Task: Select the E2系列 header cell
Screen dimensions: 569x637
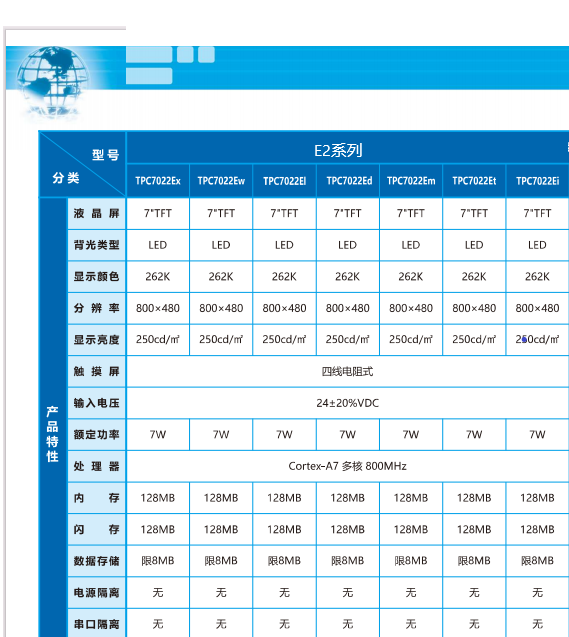Action: point(338,150)
